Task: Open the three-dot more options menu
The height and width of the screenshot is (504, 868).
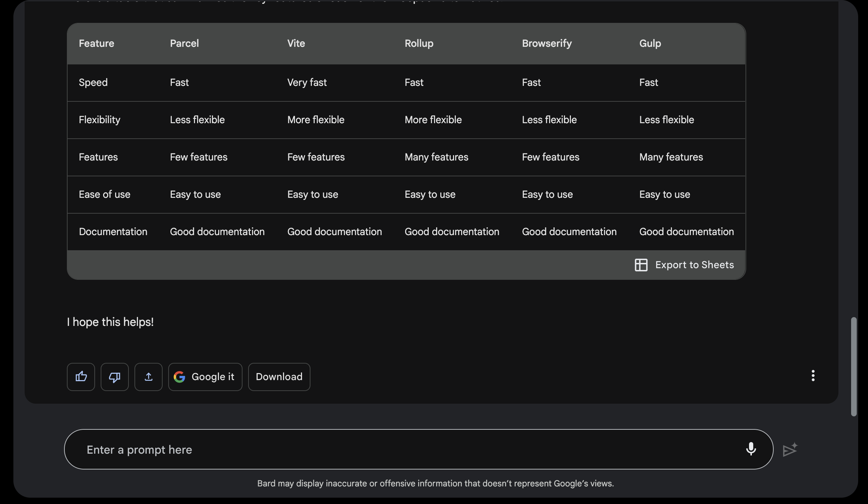Action: pos(813,376)
